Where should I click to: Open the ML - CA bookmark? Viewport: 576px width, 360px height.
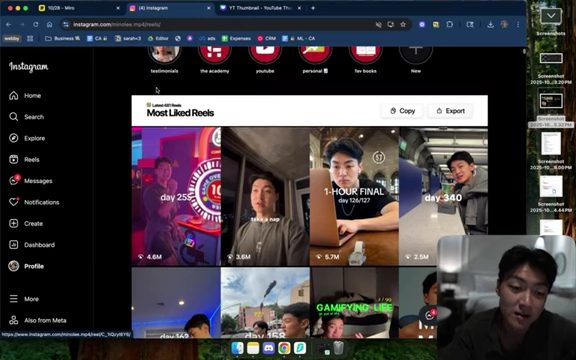click(299, 38)
